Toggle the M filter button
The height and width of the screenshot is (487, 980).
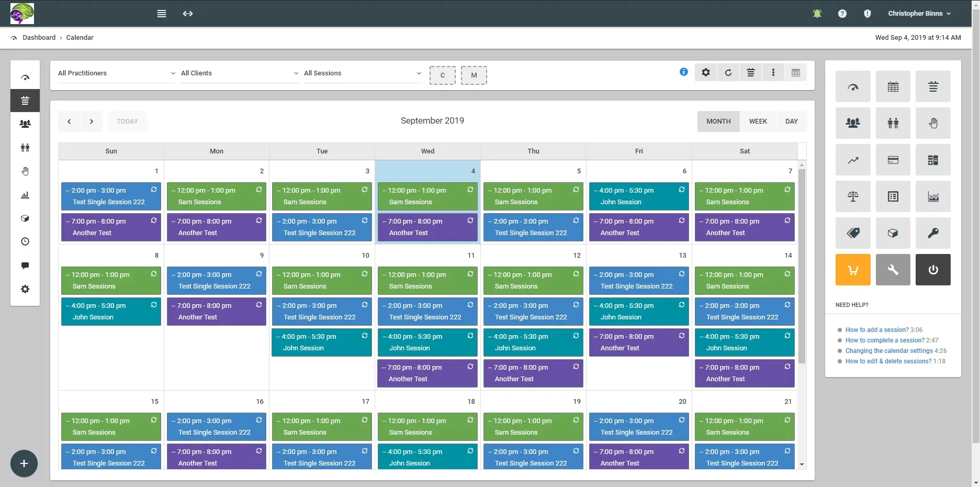474,75
